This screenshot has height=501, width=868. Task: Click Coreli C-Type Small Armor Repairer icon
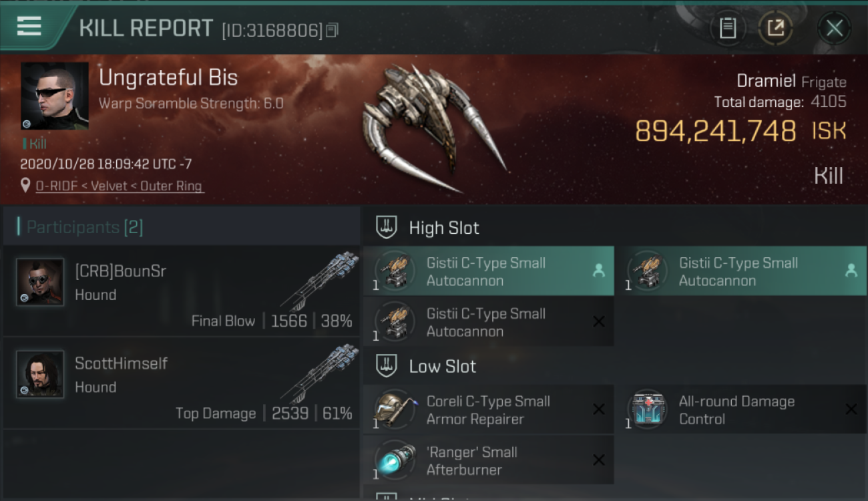[395, 409]
